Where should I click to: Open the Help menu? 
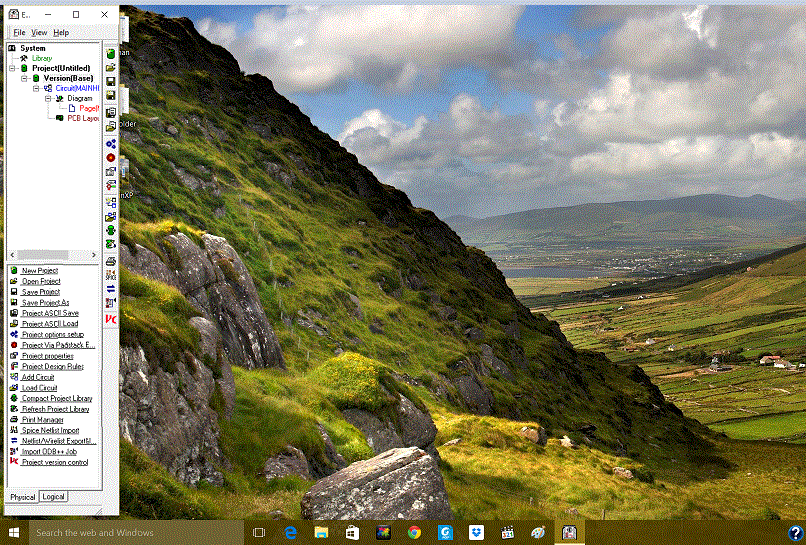point(61,32)
